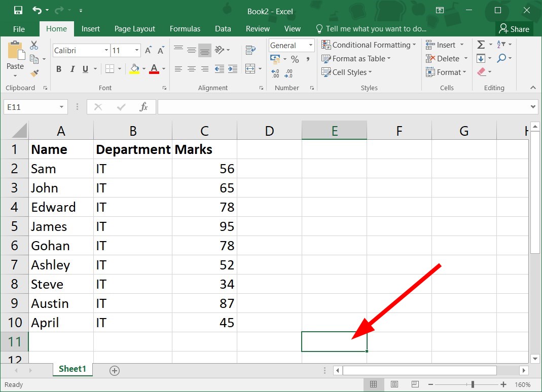Image resolution: width=542 pixels, height=392 pixels.
Task: Click the Cut scissors icon
Action: click(x=34, y=46)
